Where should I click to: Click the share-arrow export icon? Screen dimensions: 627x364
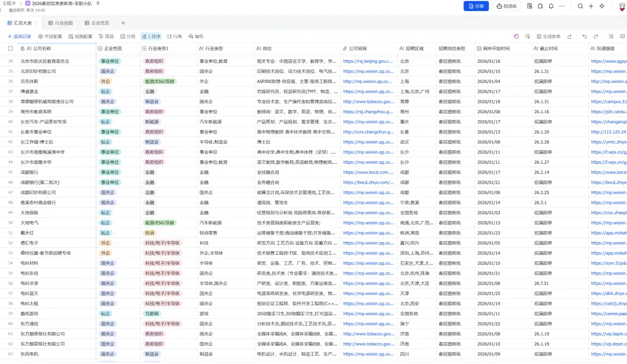[570, 37]
